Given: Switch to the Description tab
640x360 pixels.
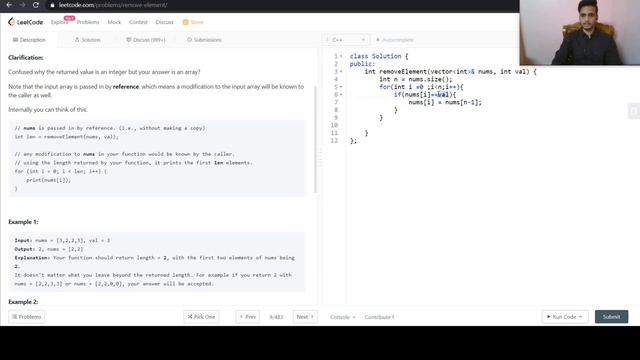Looking at the screenshot, I should pyautogui.click(x=29, y=40).
